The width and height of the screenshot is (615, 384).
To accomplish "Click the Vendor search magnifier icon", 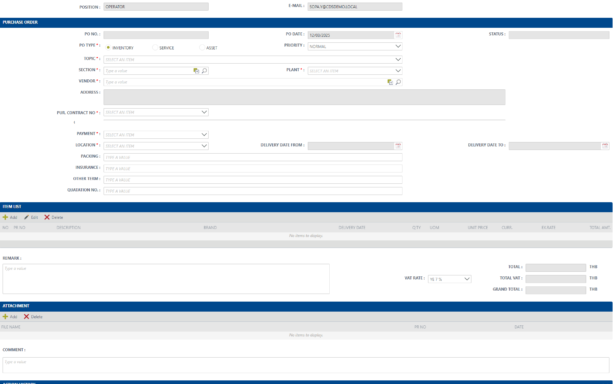I will tap(398, 82).
